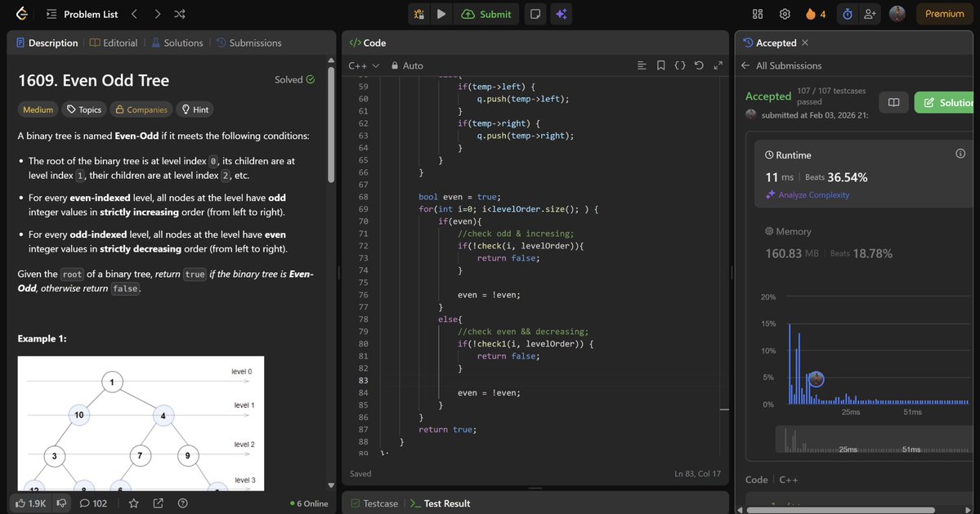Switch to the Editorial tab
This screenshot has height=514, width=980.
[113, 42]
